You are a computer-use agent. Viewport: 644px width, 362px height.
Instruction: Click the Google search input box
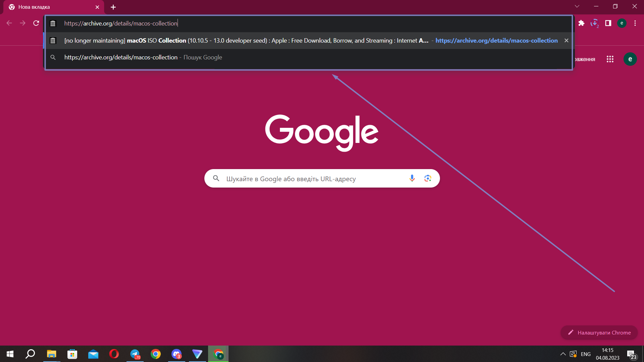pos(312,178)
